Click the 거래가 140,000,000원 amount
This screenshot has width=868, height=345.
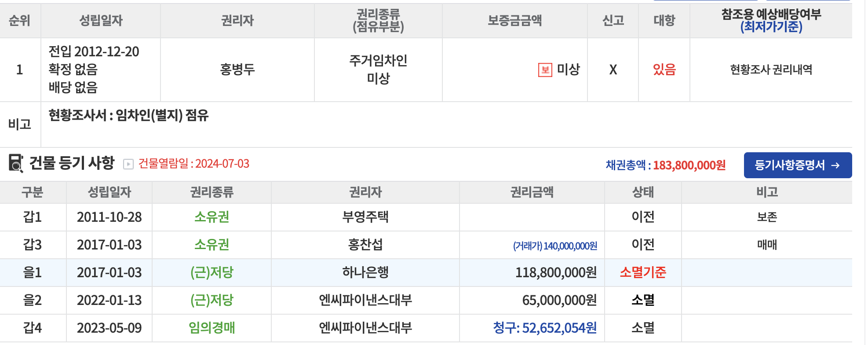click(555, 246)
